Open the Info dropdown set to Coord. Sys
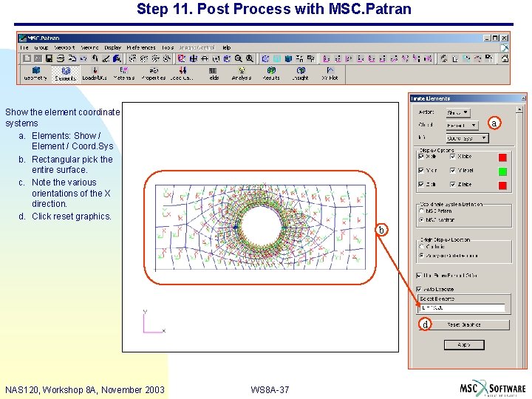532x399 pixels. (467, 138)
